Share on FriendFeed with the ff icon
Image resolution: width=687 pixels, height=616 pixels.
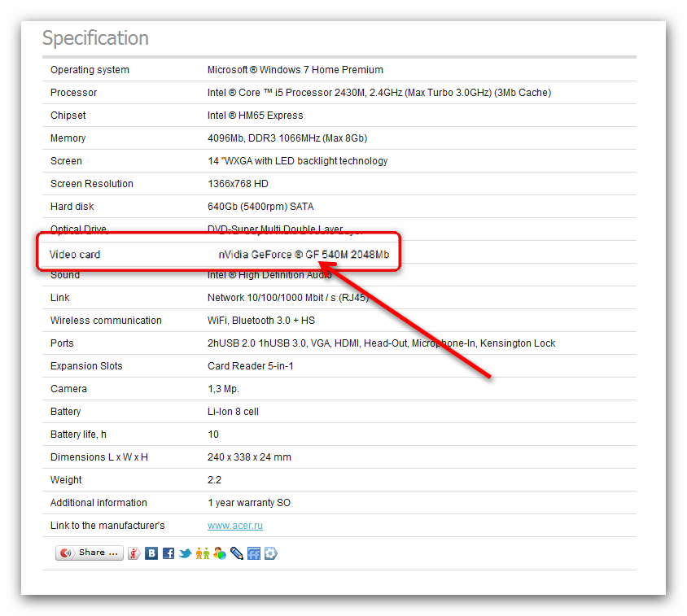coord(254,553)
